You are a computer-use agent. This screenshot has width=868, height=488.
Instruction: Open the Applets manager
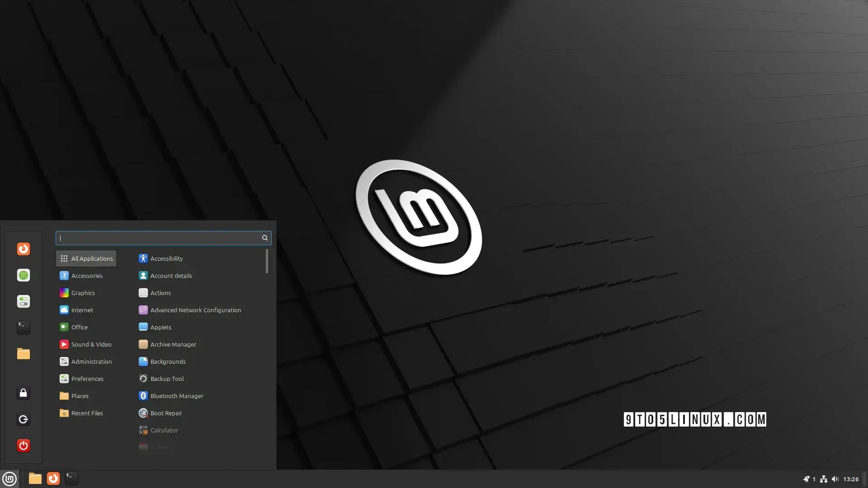(x=160, y=327)
